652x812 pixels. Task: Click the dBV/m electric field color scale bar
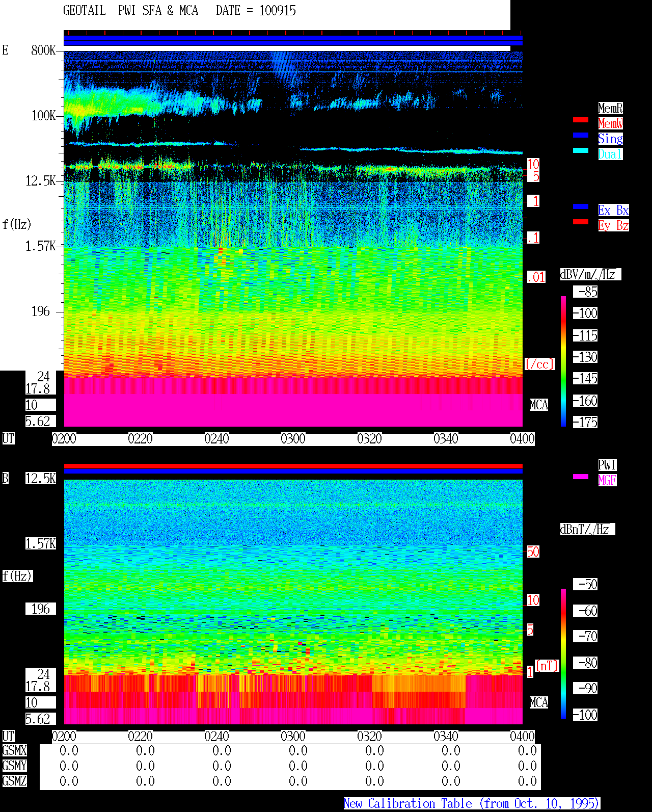(x=563, y=361)
